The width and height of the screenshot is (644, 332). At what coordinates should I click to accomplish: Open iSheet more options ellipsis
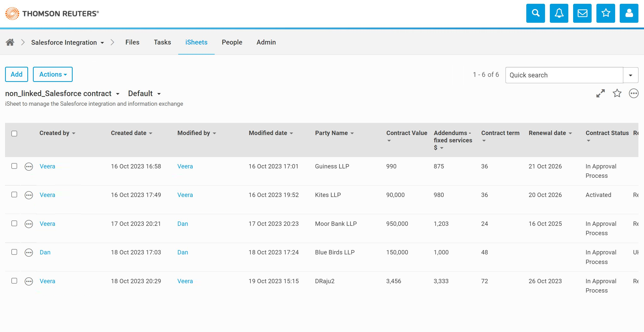click(634, 93)
